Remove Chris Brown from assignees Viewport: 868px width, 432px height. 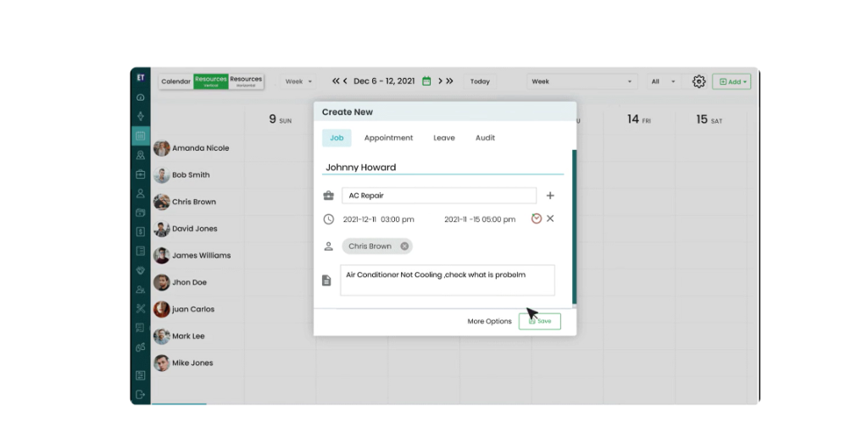(404, 246)
